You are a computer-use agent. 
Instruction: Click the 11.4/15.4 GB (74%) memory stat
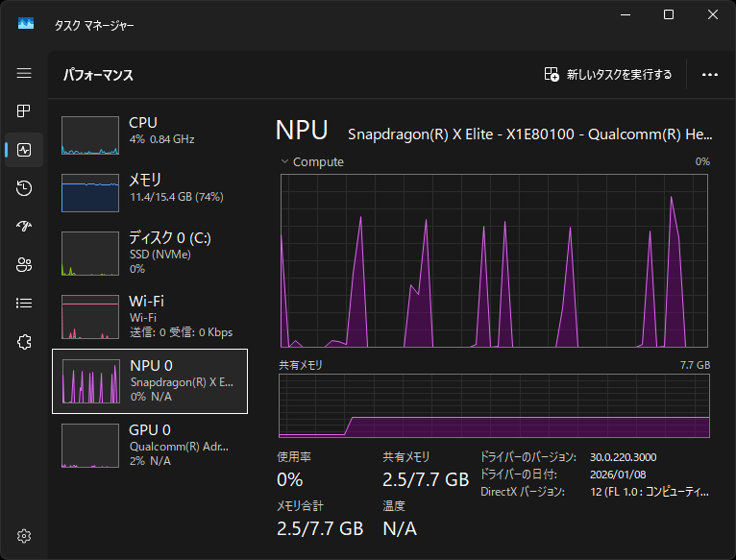click(x=177, y=197)
